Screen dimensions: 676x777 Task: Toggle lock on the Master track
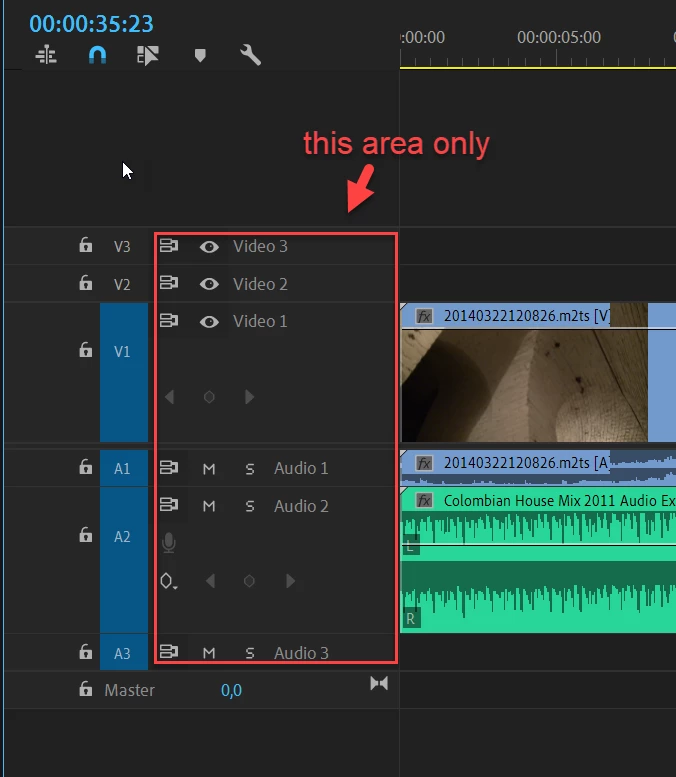86,689
